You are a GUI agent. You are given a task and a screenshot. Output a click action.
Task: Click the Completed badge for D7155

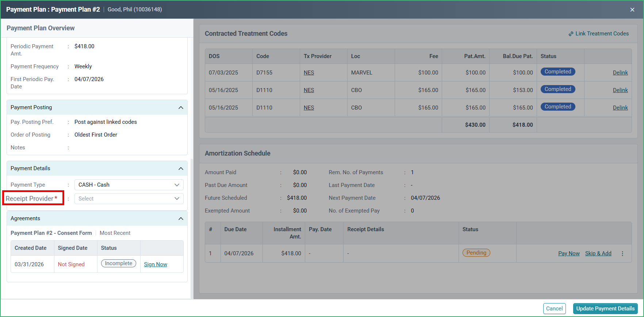click(558, 72)
